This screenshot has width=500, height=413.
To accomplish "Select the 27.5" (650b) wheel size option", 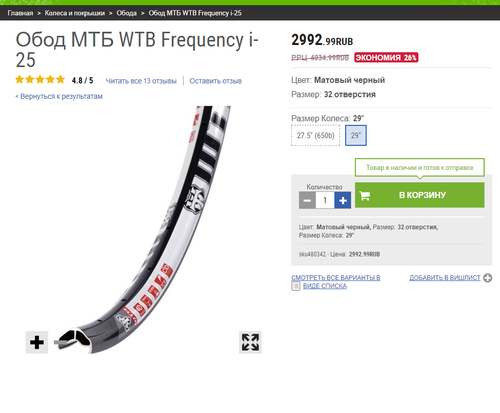I will point(316,135).
